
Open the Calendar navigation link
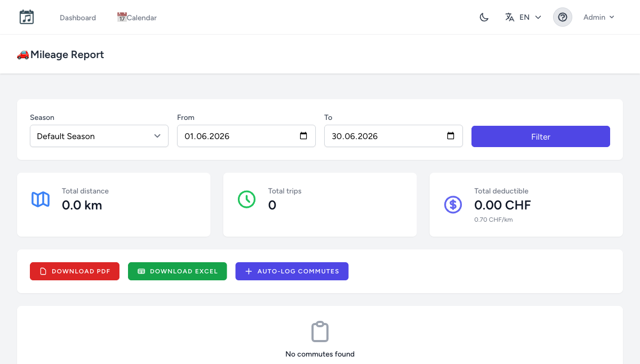coord(137,18)
